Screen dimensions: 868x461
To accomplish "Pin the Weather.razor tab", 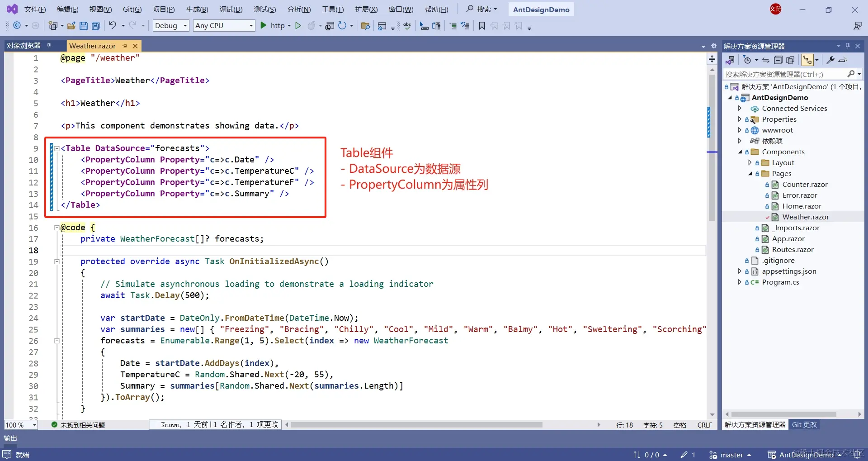I will pos(125,46).
